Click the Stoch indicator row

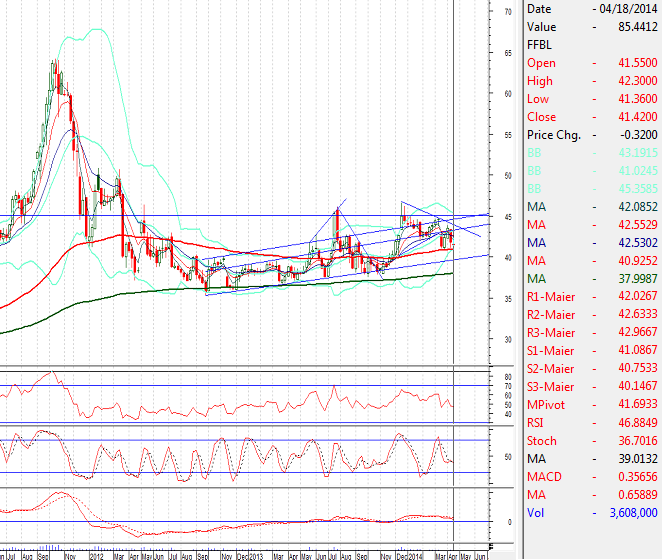coord(591,440)
